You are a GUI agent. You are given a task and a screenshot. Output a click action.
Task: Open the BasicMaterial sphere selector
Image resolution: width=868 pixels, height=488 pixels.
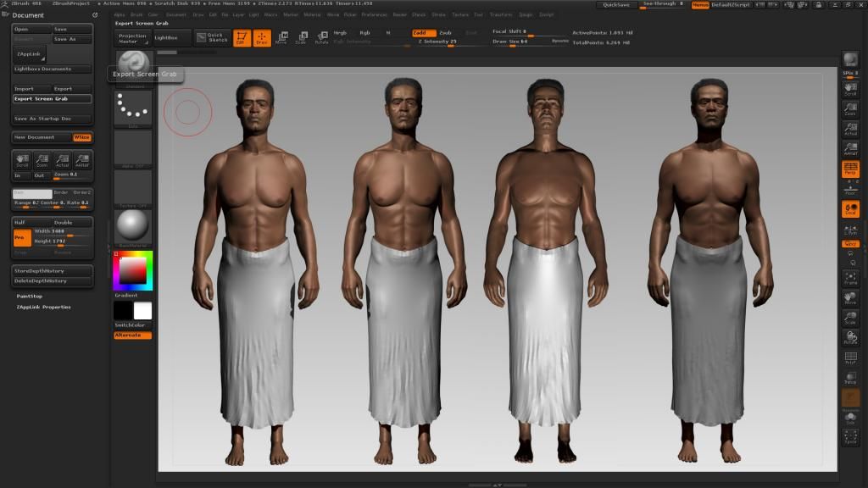tap(133, 228)
